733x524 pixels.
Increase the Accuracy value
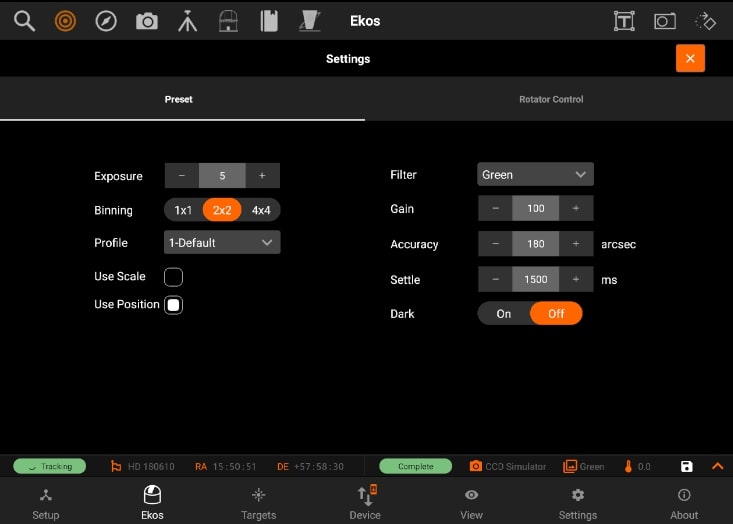click(x=576, y=244)
